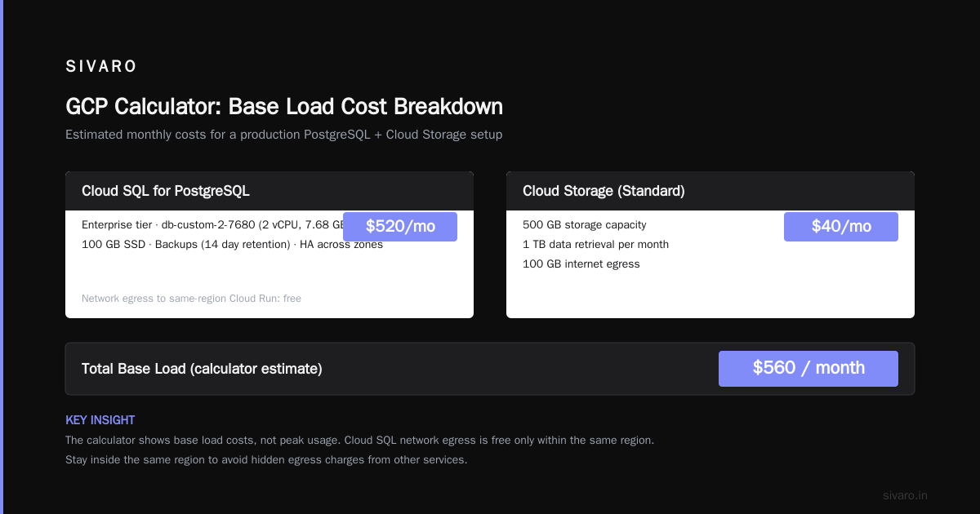This screenshot has height=514, width=980.
Task: Click the 'KEY INSIGHT' label
Action: (100, 420)
